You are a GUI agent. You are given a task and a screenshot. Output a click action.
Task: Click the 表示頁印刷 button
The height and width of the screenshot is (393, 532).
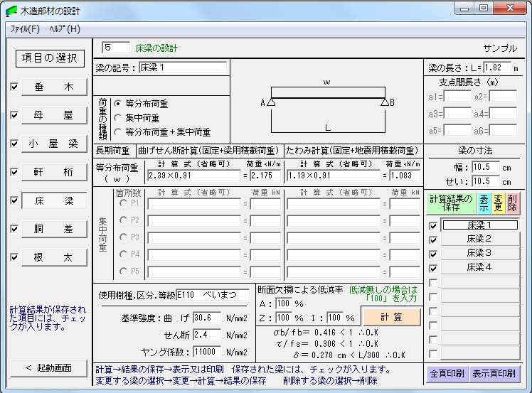pyautogui.click(x=495, y=373)
